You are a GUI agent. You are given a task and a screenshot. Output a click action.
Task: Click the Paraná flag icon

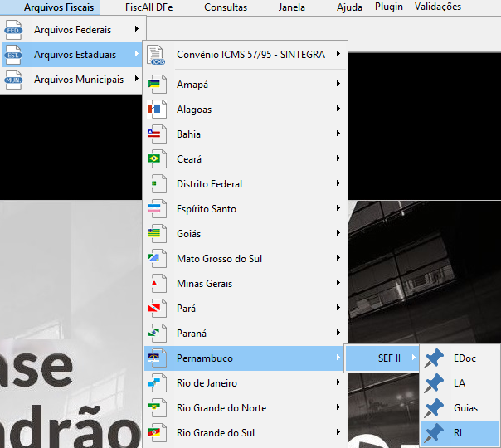click(x=157, y=334)
